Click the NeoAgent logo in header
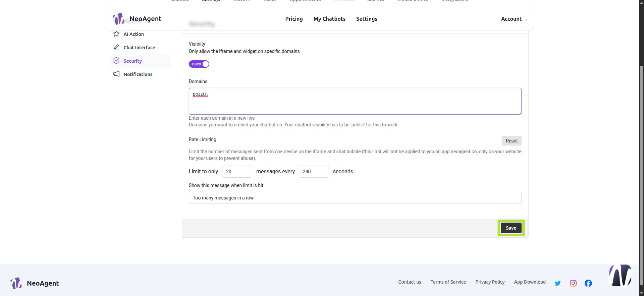This screenshot has height=296, width=644. pyautogui.click(x=137, y=19)
